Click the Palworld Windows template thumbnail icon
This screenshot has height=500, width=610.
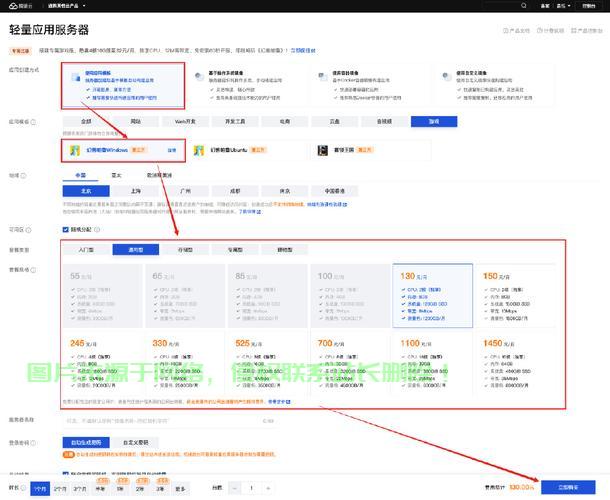(x=75, y=150)
